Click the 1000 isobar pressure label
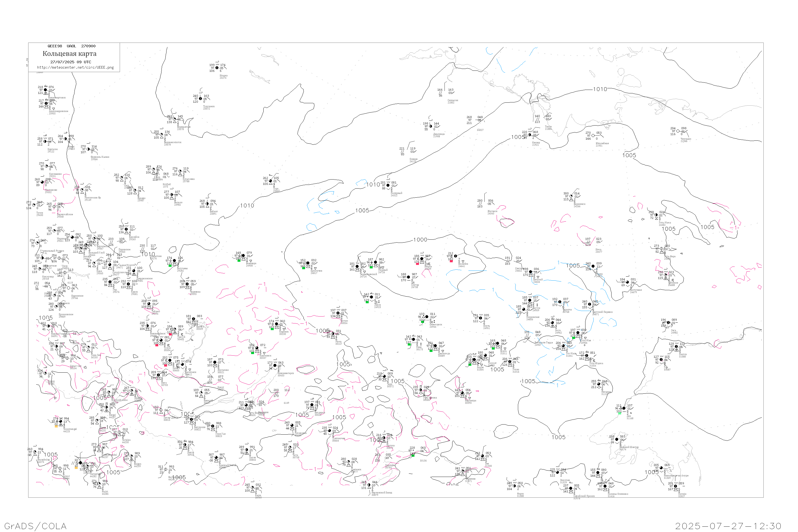 pos(420,240)
